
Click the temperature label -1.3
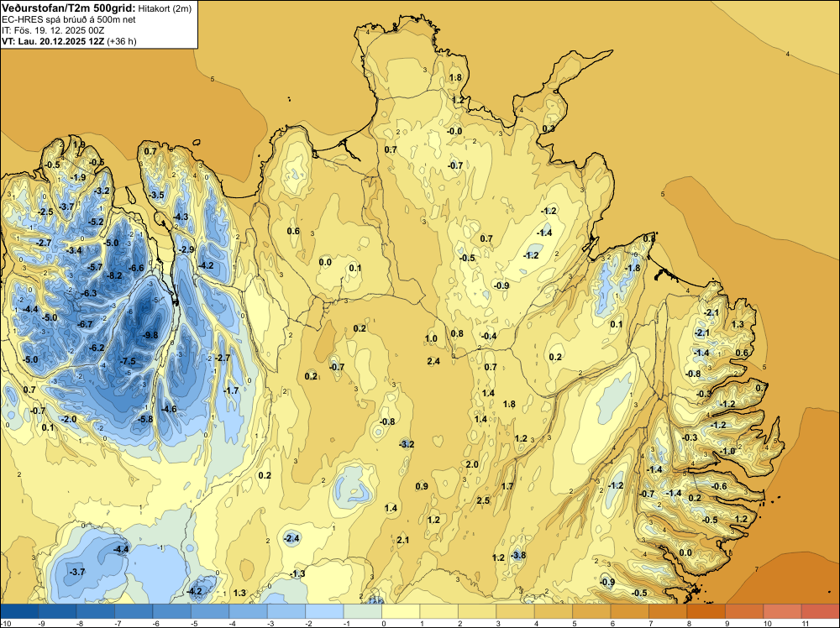(297, 574)
